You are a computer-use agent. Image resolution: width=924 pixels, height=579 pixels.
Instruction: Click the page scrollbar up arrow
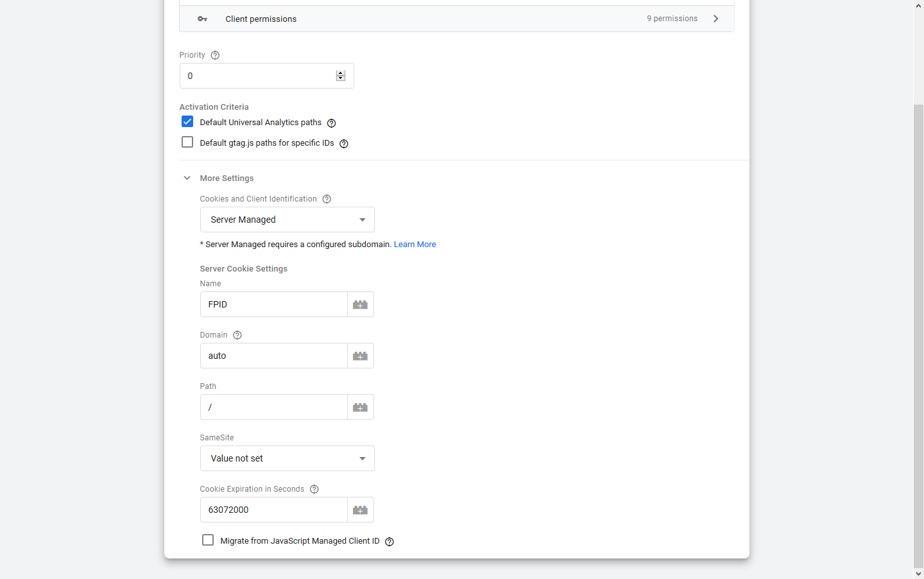[919, 5]
